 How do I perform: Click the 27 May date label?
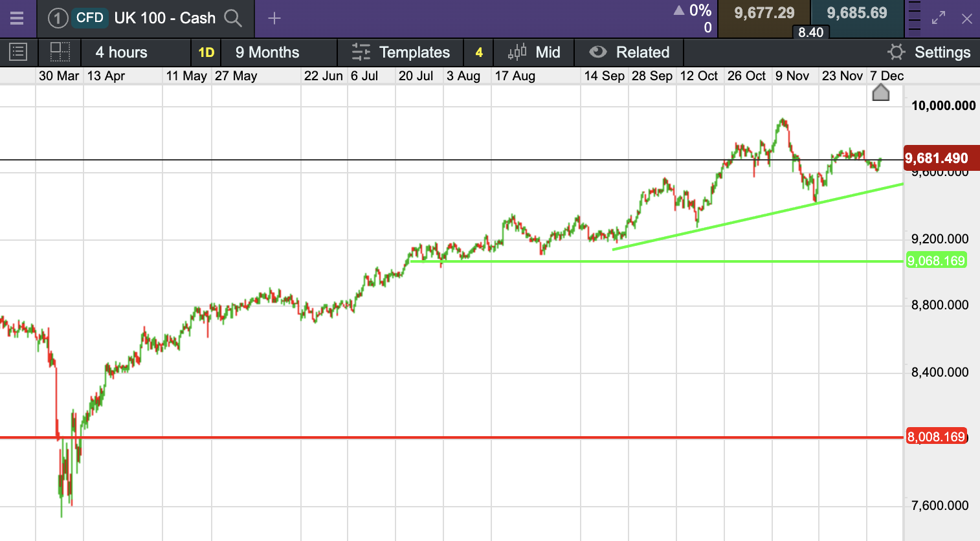coord(236,76)
